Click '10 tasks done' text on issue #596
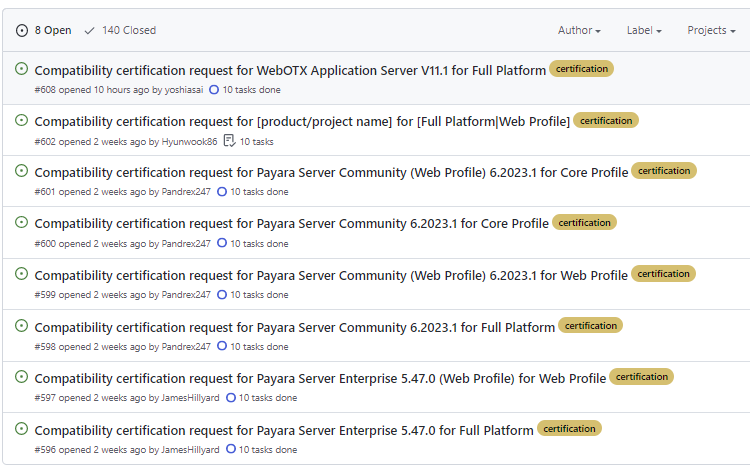This screenshot has height=473, width=750. 268,450
